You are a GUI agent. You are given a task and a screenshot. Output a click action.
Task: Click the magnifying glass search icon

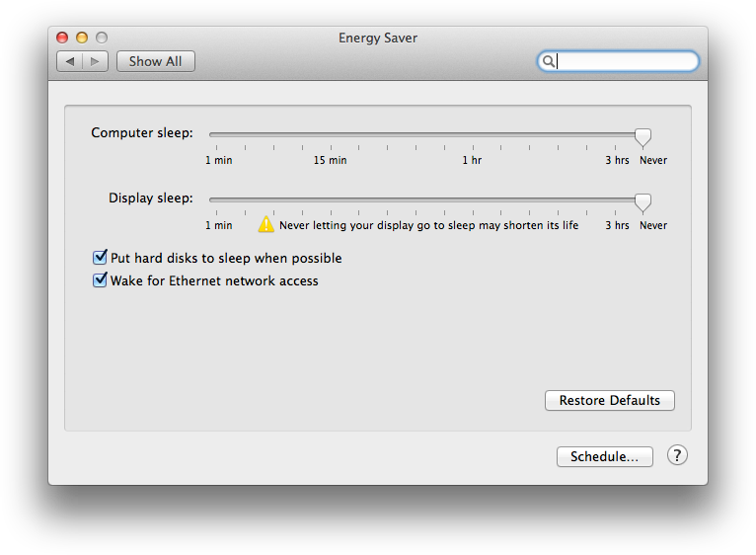(547, 61)
